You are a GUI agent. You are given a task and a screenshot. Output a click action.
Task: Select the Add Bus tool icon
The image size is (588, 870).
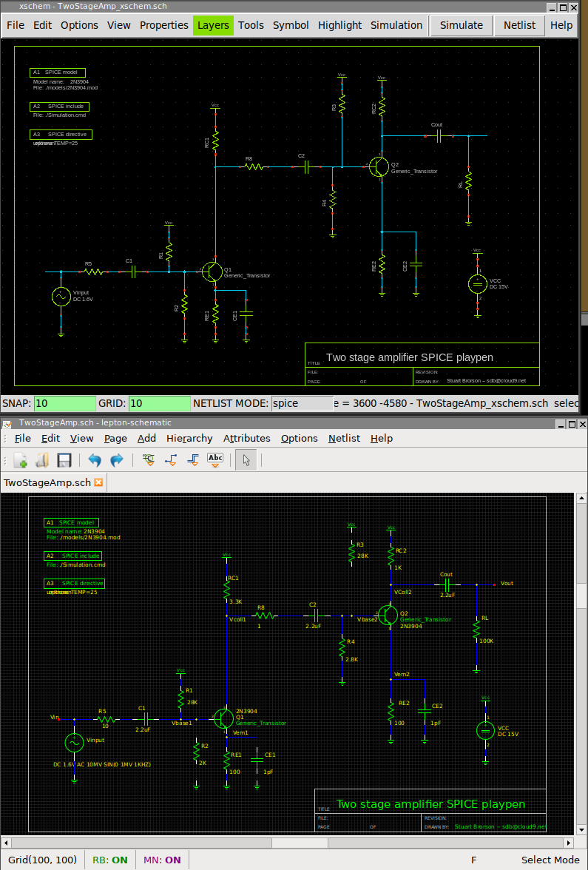pos(192,460)
